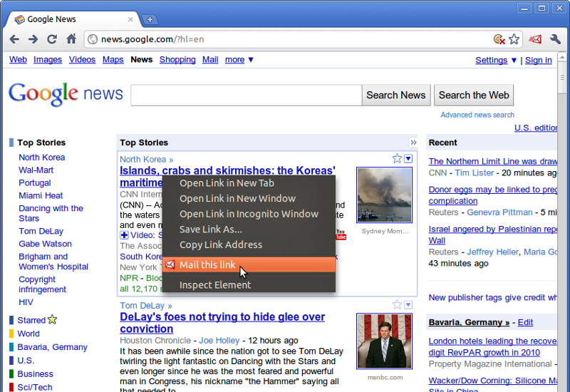Screen dimensions: 570x392
Task: Open Advanced news search link
Action: click(x=477, y=115)
